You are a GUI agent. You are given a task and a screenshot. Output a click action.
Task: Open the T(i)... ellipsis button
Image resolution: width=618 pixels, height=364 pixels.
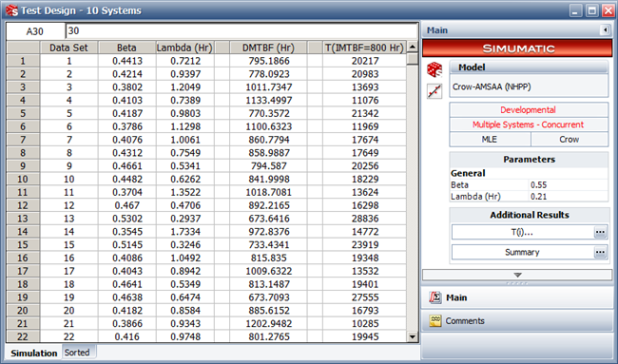[x=600, y=233]
